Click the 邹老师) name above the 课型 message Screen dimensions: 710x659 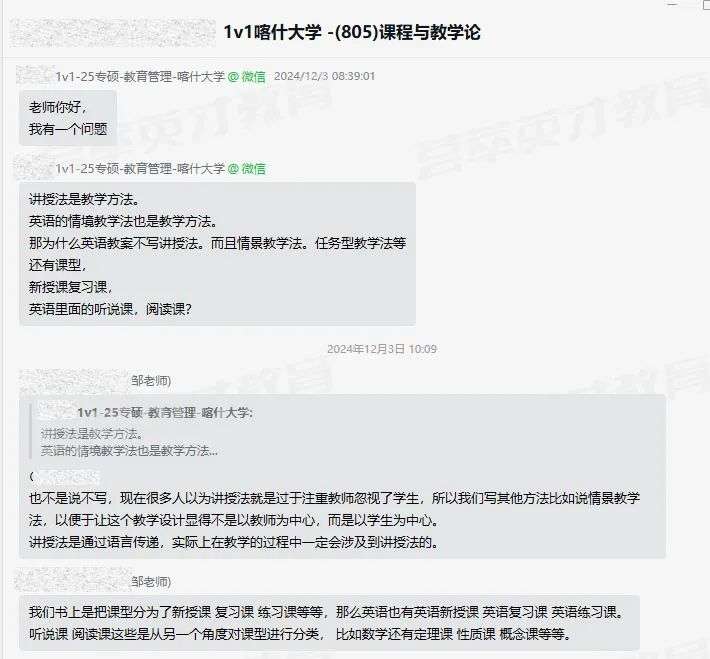click(x=151, y=582)
